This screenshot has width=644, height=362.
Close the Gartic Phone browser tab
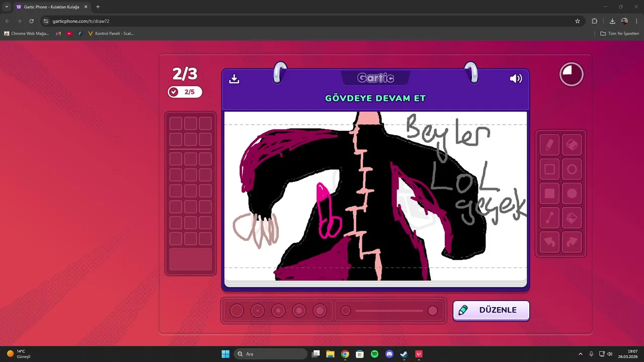coord(86,7)
